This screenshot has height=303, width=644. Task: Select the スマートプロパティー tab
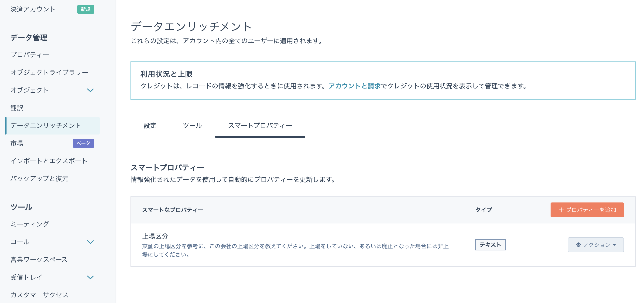pos(260,125)
